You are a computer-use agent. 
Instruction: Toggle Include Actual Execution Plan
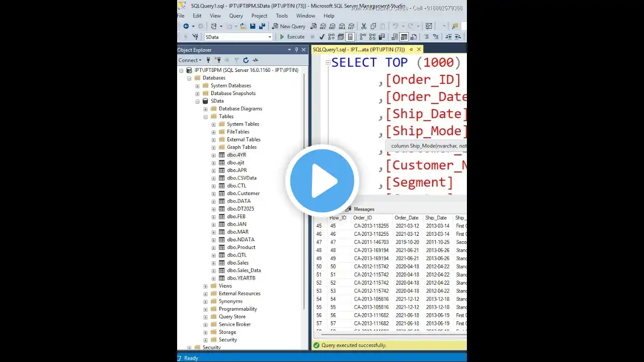click(363, 37)
